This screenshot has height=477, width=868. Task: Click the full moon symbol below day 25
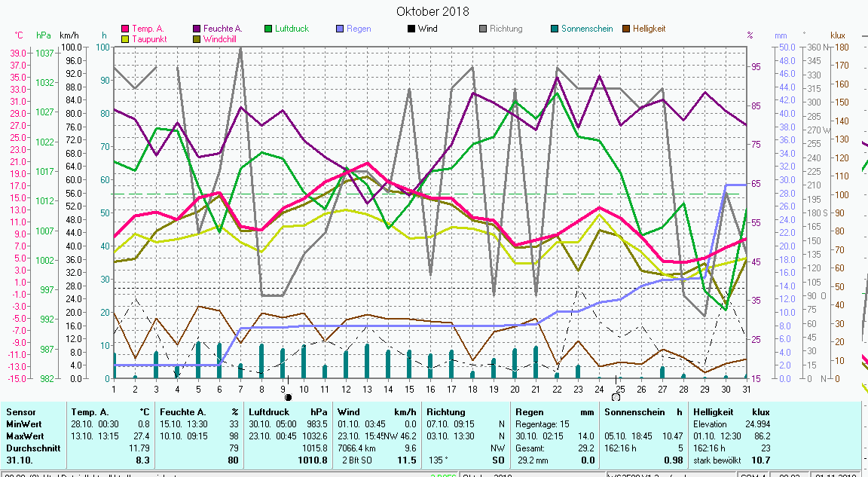coord(616,397)
